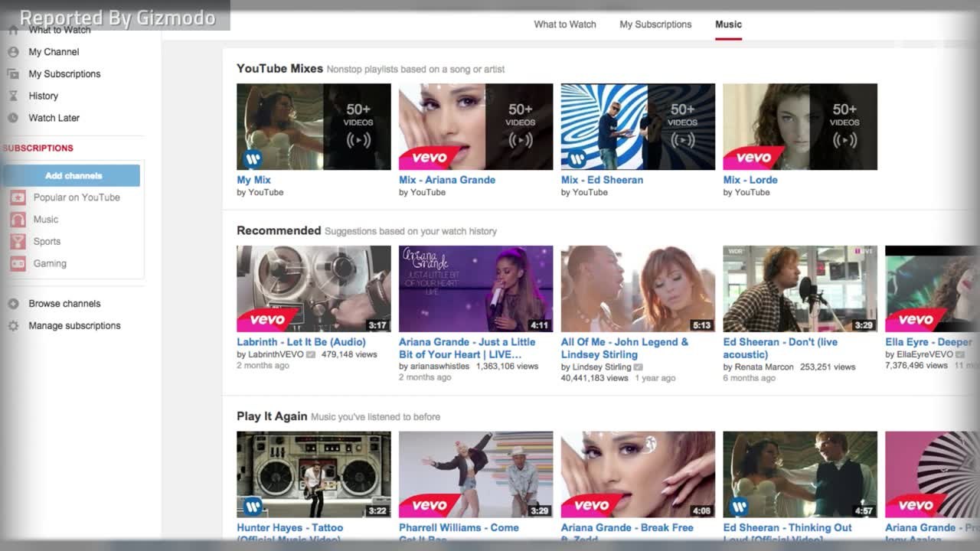Viewport: 980px width, 551px height.
Task: Play Ed Sheeran Don't acoustic thumbnail
Action: (800, 289)
